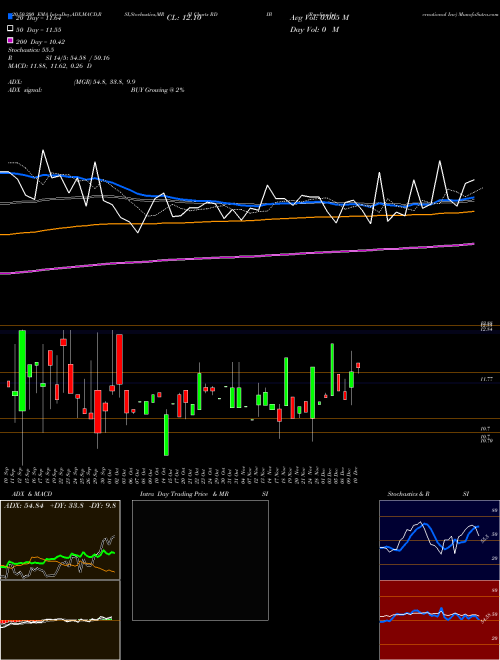Click the 'Day Vol: 0 M' label
Viewport: 500px width, 660px height.
click(x=314, y=29)
